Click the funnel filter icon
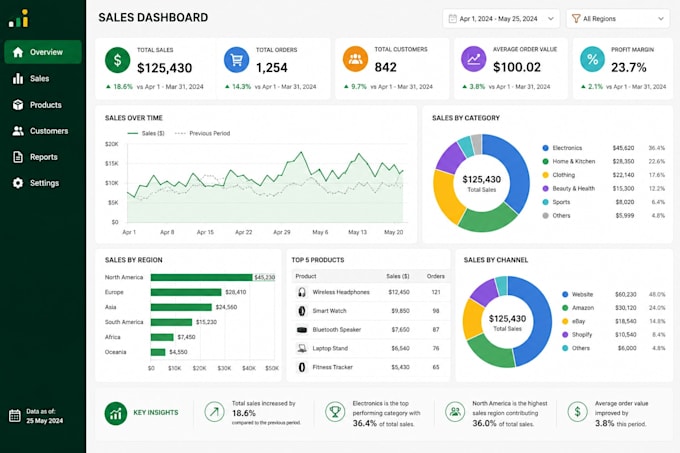This screenshot has height=453, width=680. click(x=576, y=19)
